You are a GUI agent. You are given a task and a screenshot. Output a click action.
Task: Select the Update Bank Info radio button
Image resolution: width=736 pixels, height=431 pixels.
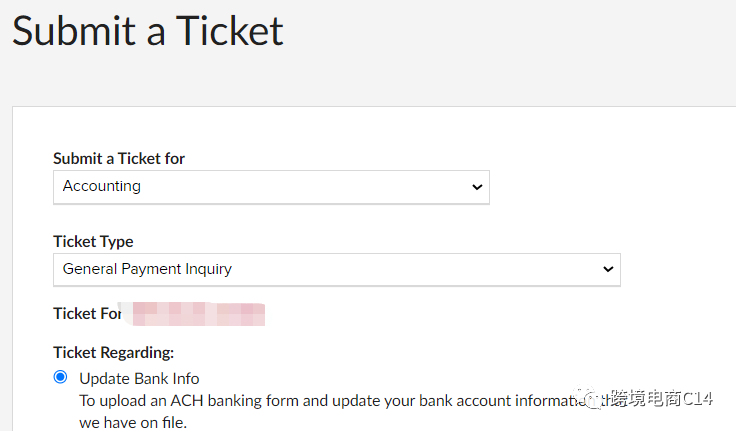[61, 377]
